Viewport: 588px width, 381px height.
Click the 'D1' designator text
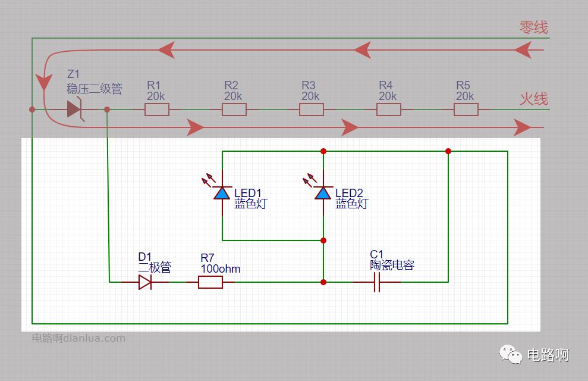[x=144, y=257]
